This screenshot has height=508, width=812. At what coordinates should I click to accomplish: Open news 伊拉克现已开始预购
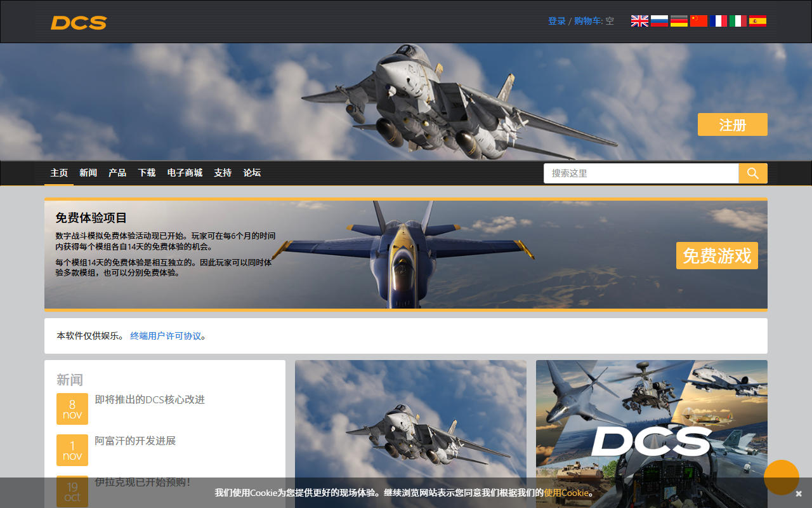pos(143,482)
